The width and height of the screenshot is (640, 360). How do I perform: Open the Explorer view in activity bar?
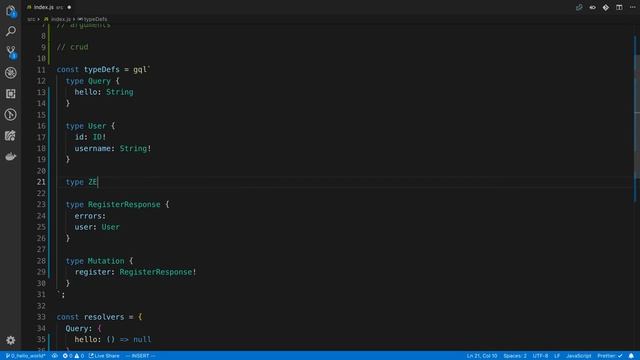pos(11,11)
